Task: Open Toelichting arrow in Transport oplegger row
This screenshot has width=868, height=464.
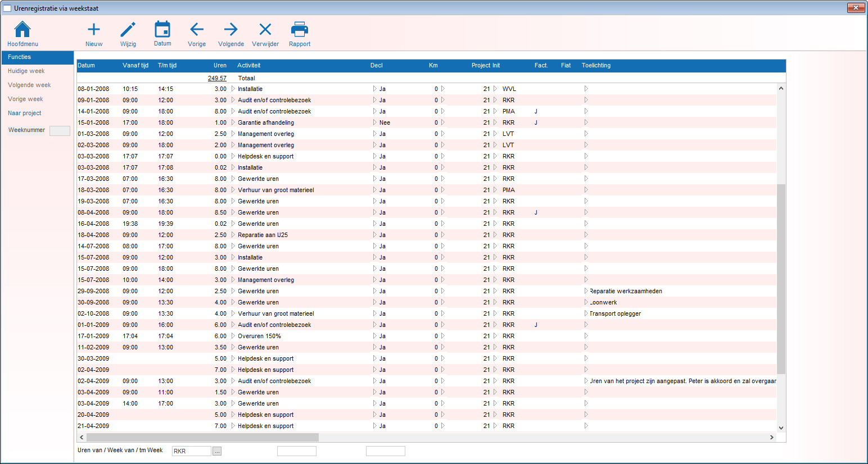Action: [x=586, y=313]
